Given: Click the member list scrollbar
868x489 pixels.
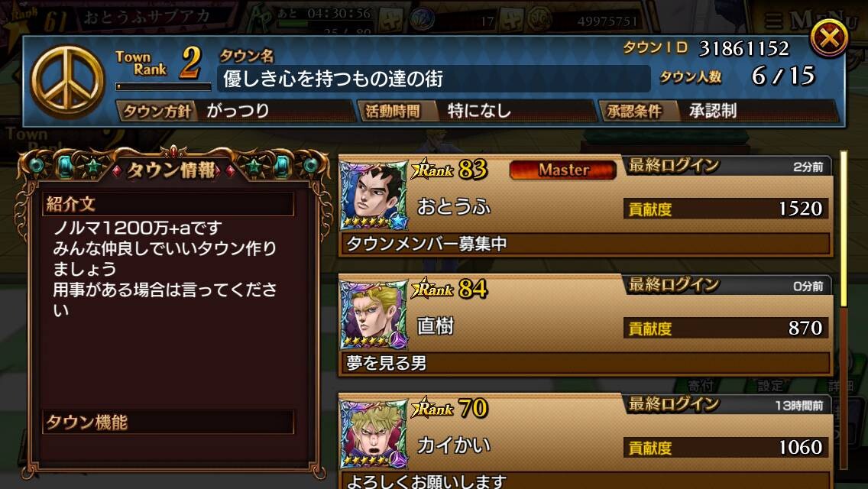Looking at the screenshot, I should tap(844, 310).
